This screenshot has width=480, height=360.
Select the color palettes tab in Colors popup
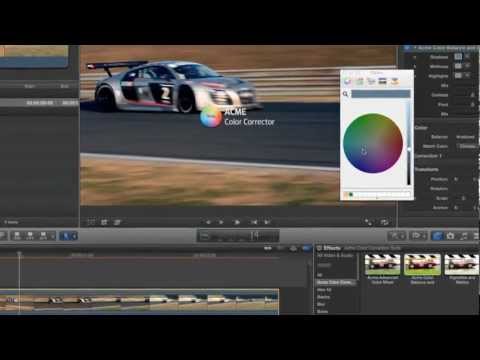[371, 81]
